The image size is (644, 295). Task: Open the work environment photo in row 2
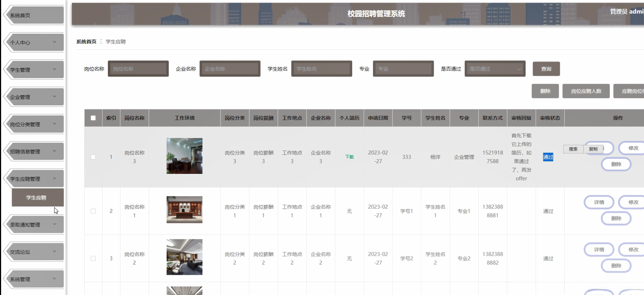click(x=185, y=210)
